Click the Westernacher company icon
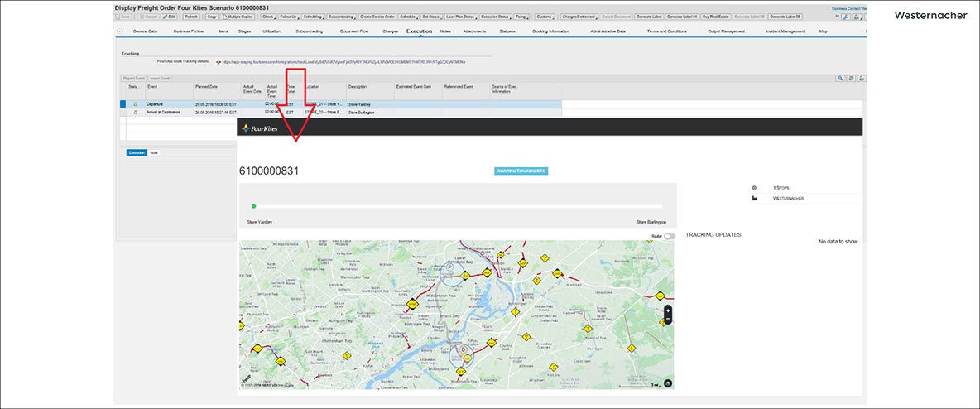The height and width of the screenshot is (409, 980). tap(754, 198)
